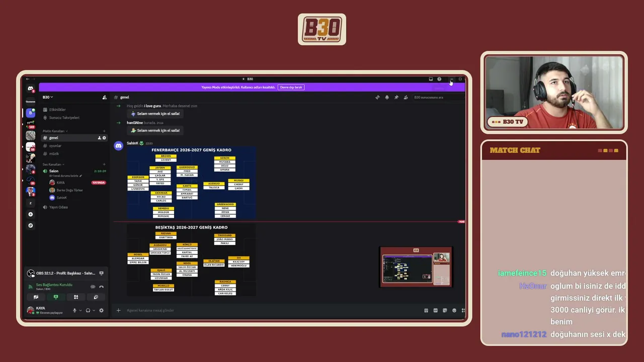Open the discover servers compass icon
This screenshot has width=644, height=362.
point(31,226)
